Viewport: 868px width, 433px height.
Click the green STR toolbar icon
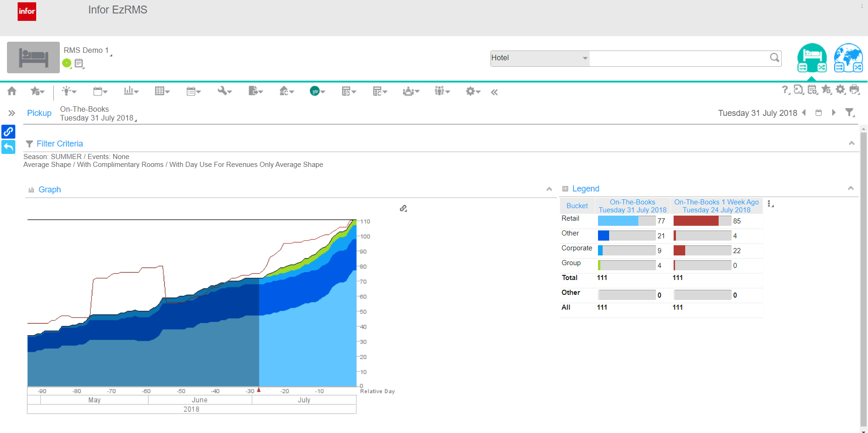tap(315, 91)
